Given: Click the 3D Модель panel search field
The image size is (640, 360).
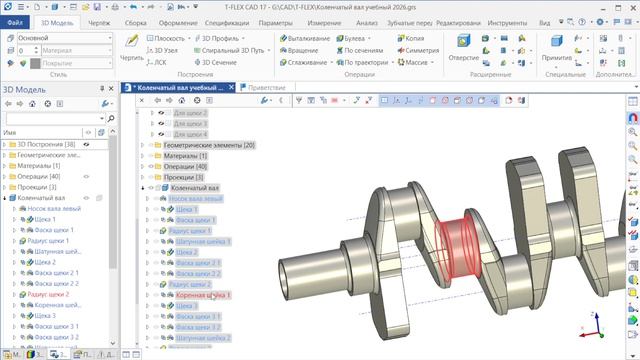Looking at the screenshot, I should coord(55,118).
